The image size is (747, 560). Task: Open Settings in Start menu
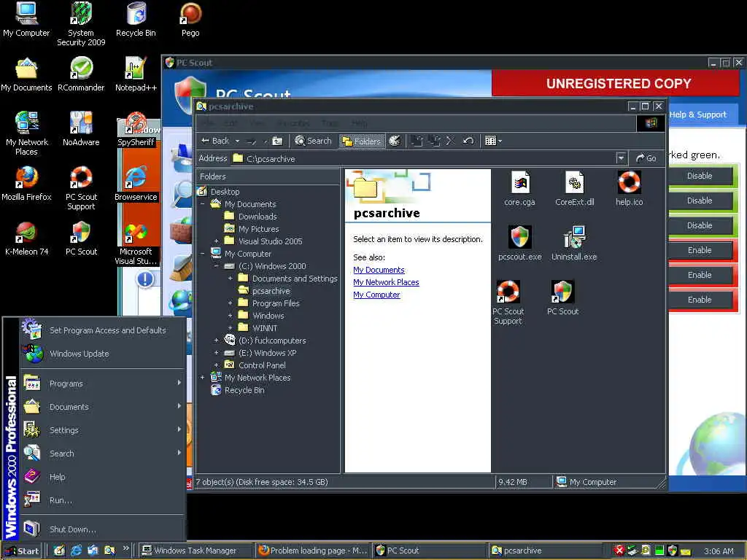point(102,430)
